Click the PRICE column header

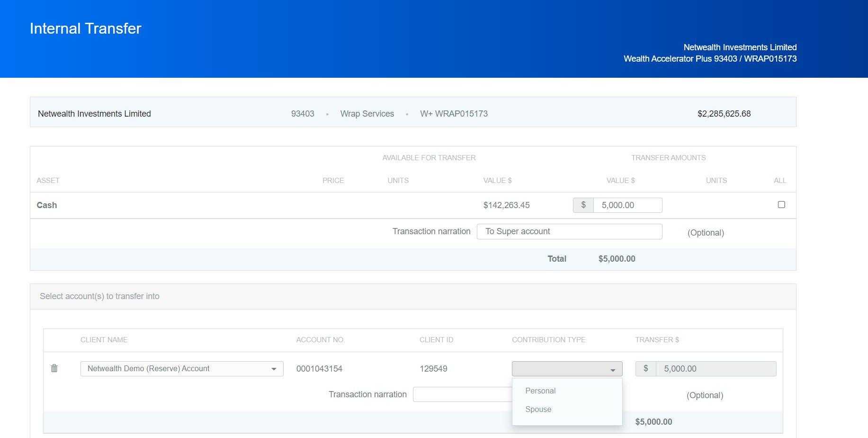click(x=333, y=181)
